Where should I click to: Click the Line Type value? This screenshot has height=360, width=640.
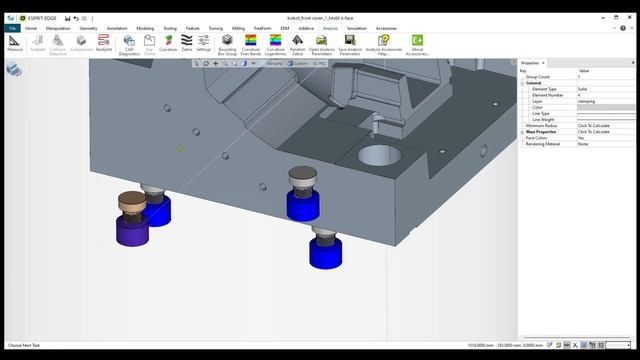(x=606, y=113)
